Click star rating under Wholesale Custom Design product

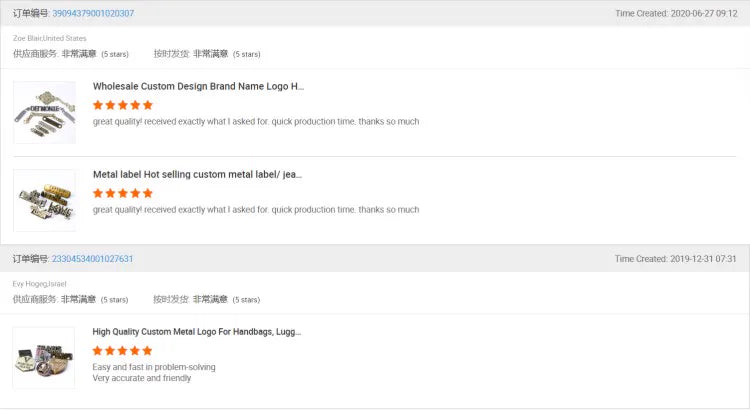click(123, 105)
